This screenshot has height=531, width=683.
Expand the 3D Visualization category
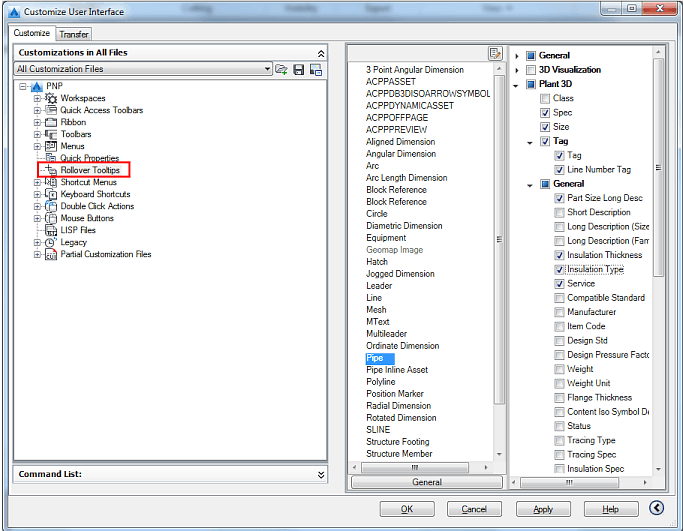(x=517, y=70)
